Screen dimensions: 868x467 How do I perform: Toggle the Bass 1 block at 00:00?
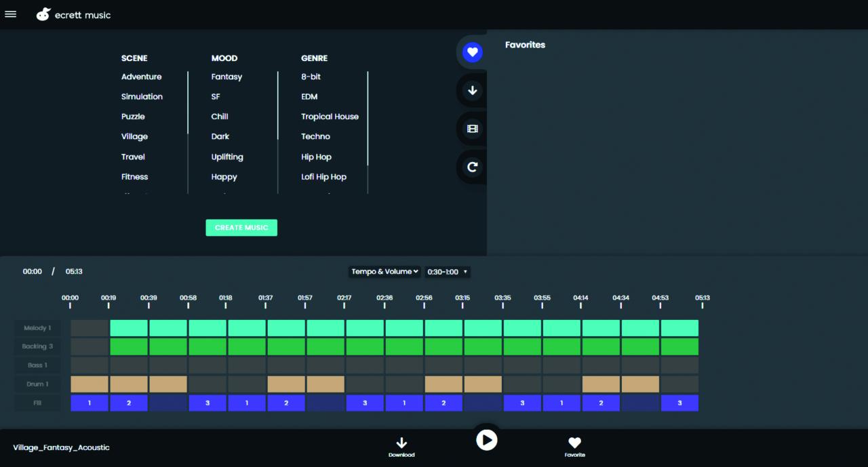click(90, 365)
